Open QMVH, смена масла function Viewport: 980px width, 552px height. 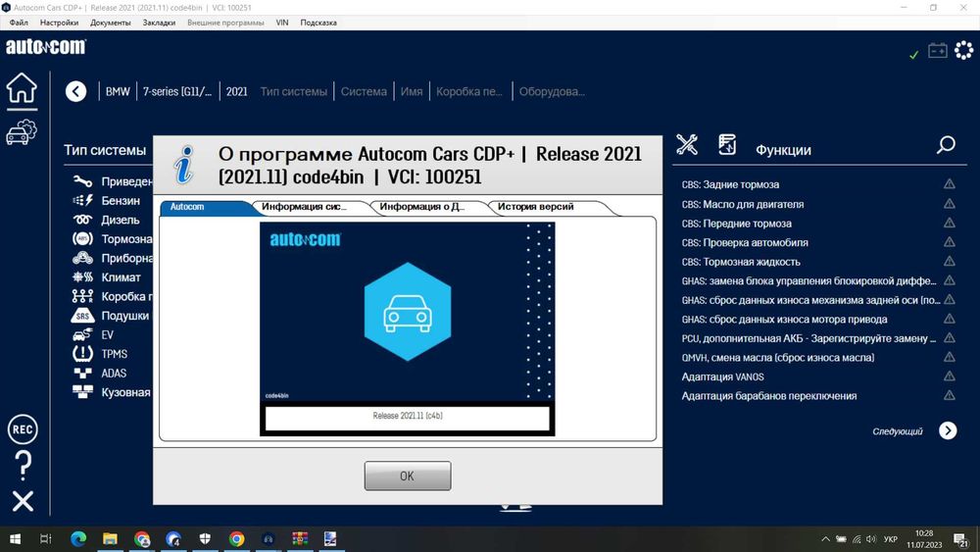(777, 358)
